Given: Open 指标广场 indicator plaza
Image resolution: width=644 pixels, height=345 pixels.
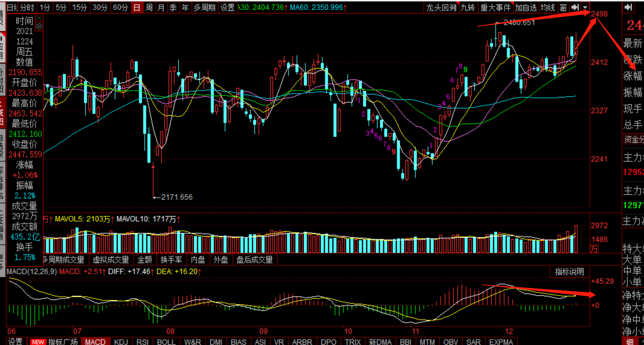Looking at the screenshot, I should (63, 341).
